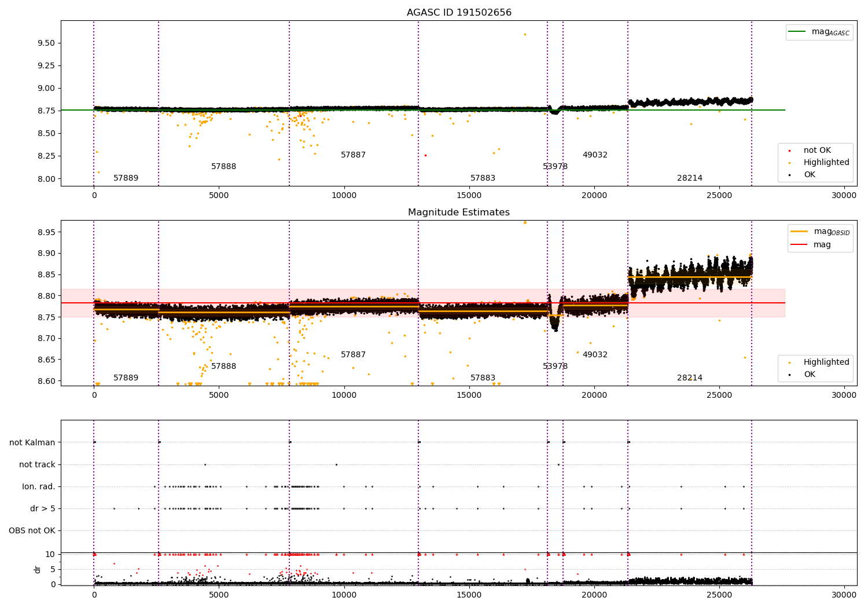Click the orange line swatch beside mag OBSID
The image size is (868, 608).
click(x=799, y=232)
